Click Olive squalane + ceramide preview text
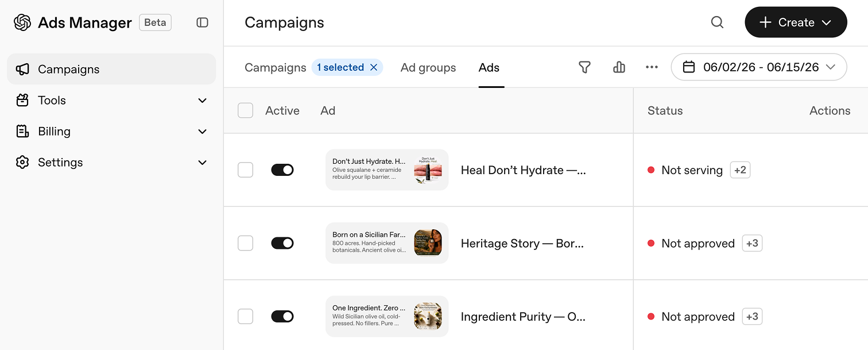 coord(367,173)
